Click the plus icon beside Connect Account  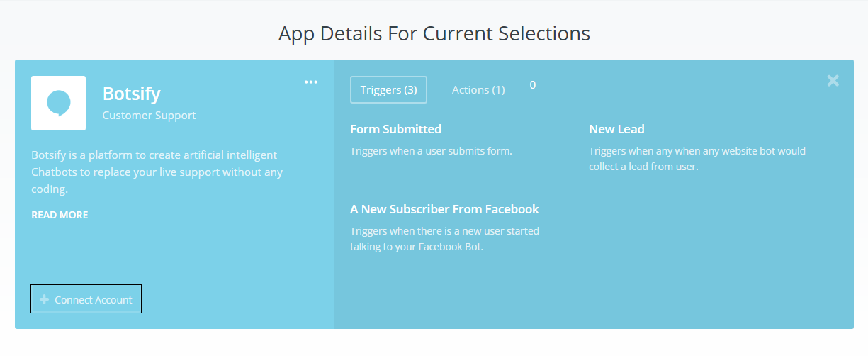tap(45, 299)
